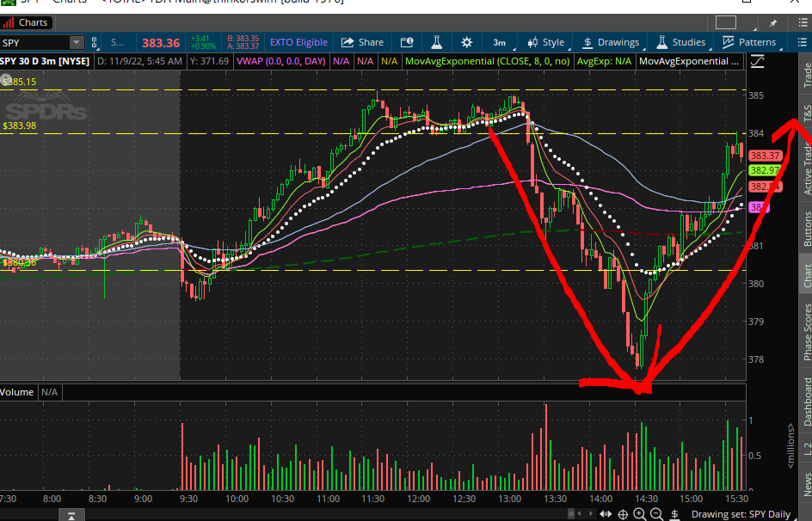
Task: Click the Drawing set: SPY Daily selector
Action: point(741,514)
